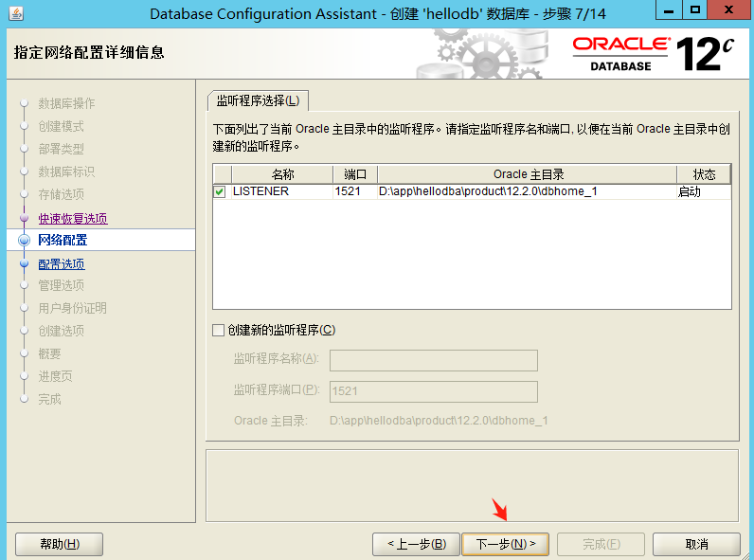The image size is (754, 560).
Task: Click the 存储选项 step
Action: (61, 194)
